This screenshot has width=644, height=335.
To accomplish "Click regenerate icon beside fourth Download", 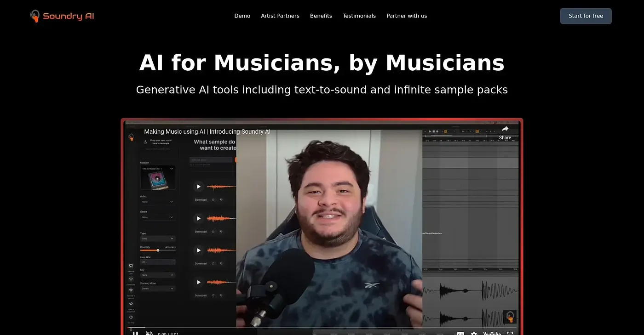I will (213, 295).
